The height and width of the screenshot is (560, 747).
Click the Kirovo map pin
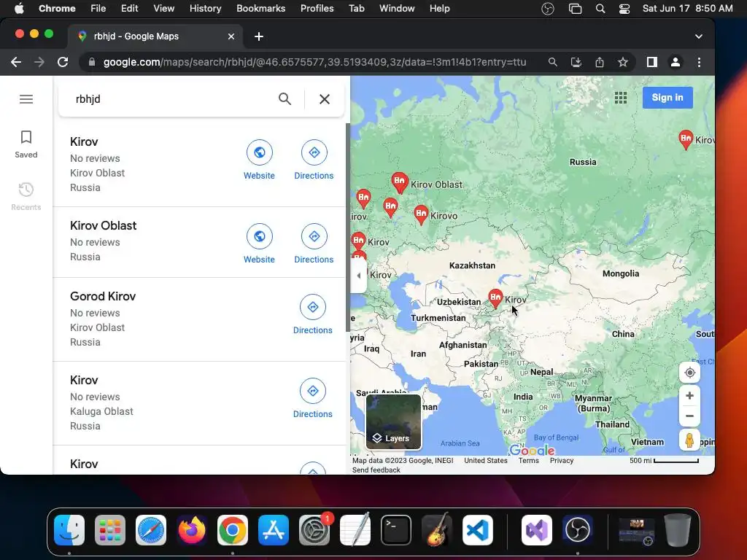coord(421,214)
